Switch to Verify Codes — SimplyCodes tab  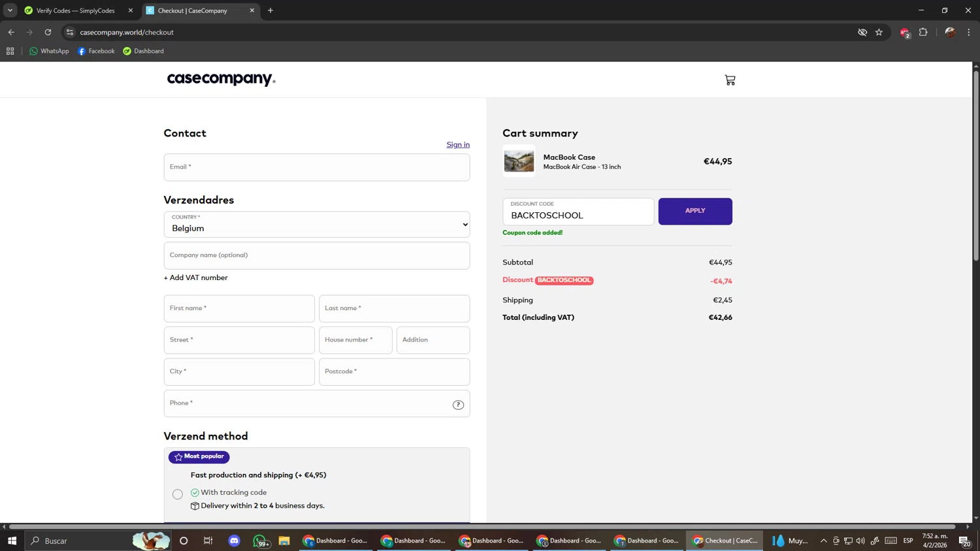[x=77, y=10]
